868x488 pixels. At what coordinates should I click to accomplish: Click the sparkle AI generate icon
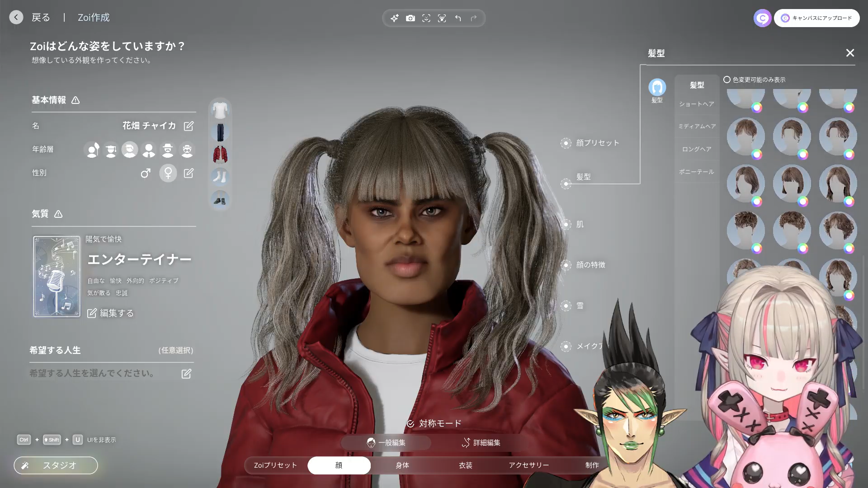[x=394, y=18]
